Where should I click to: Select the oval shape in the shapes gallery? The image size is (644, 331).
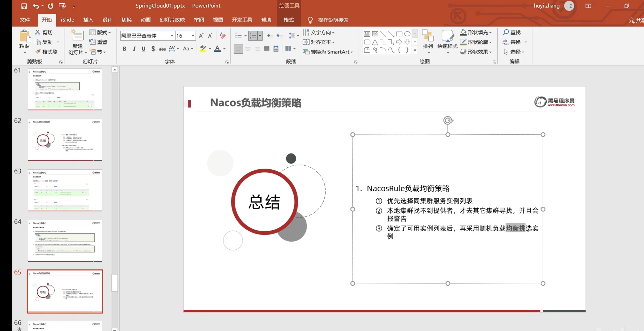[407, 34]
